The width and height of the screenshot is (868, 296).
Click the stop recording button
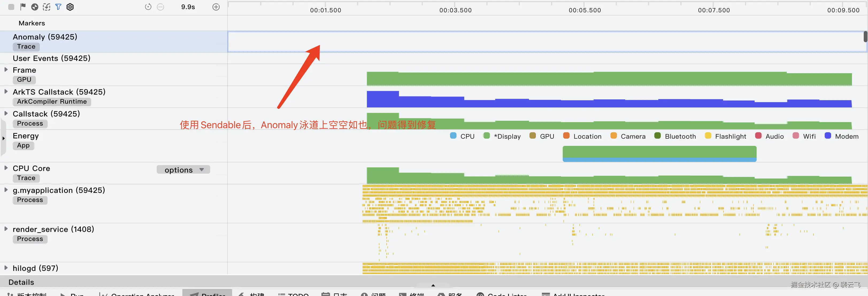[11, 7]
